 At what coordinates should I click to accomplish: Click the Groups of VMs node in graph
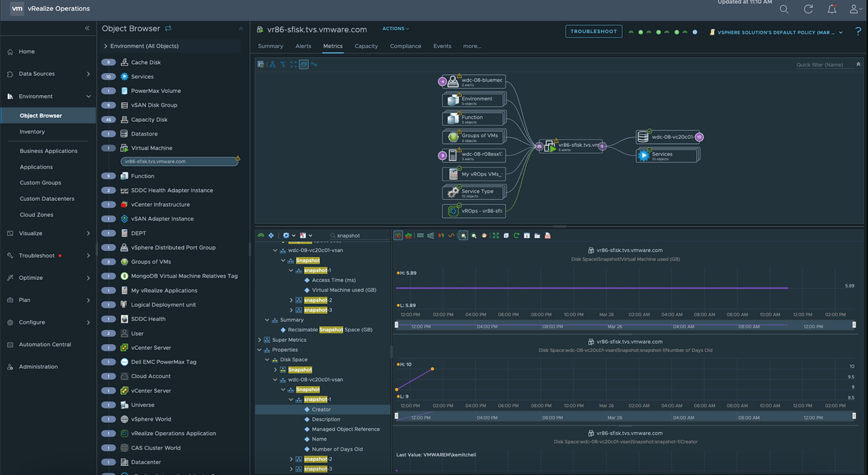pyautogui.click(x=474, y=137)
